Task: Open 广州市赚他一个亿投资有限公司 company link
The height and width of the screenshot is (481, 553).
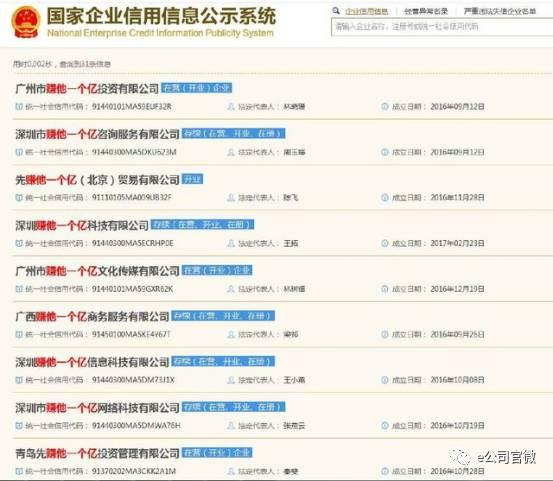Action: point(87,89)
